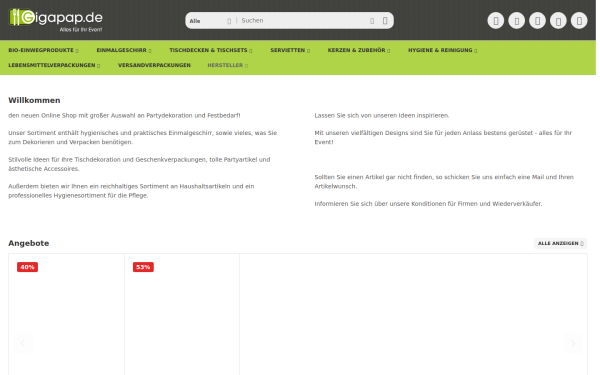This screenshot has width=600, height=375.
Task: Click paragraph starting 'Außerdem bieten wir Ihnen'
Action: pos(131,191)
